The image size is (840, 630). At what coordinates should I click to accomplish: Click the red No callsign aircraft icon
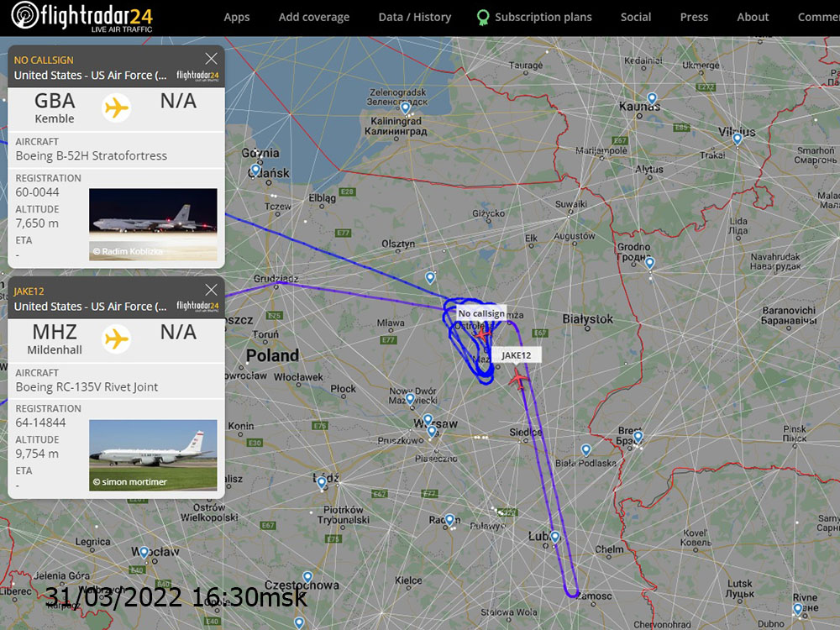click(x=483, y=335)
